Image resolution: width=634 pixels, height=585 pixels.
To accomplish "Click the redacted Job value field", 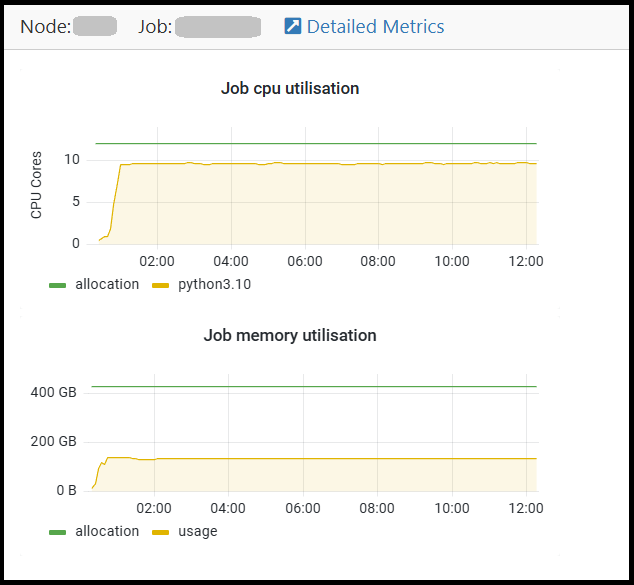I will coord(218,27).
